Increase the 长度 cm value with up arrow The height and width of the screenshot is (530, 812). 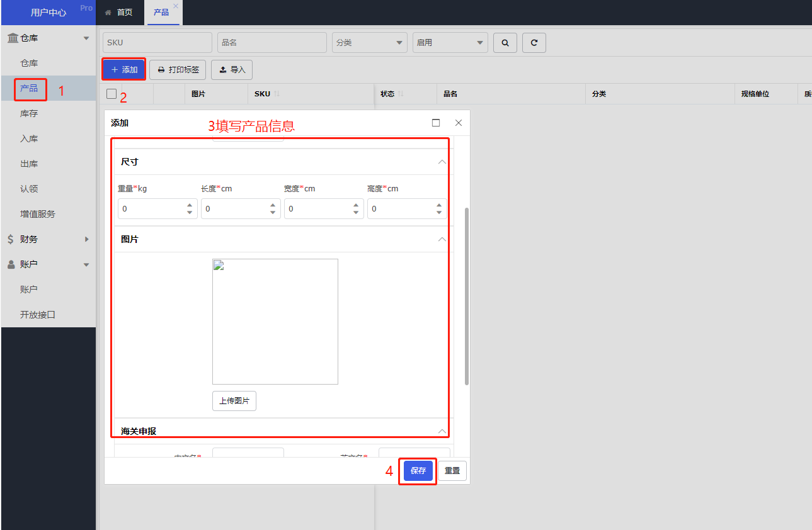[273, 205]
